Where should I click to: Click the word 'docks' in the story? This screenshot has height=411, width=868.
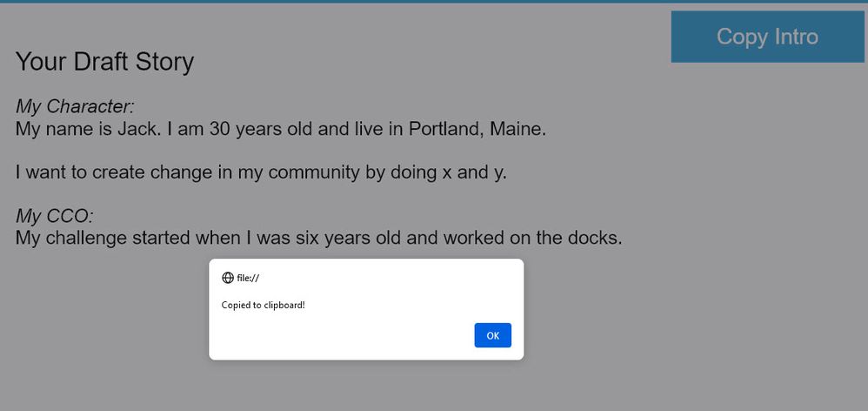(592, 238)
